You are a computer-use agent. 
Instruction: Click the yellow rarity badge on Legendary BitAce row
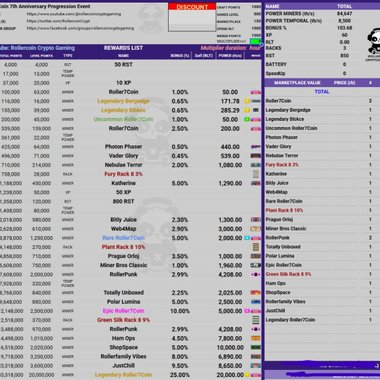(x=247, y=110)
